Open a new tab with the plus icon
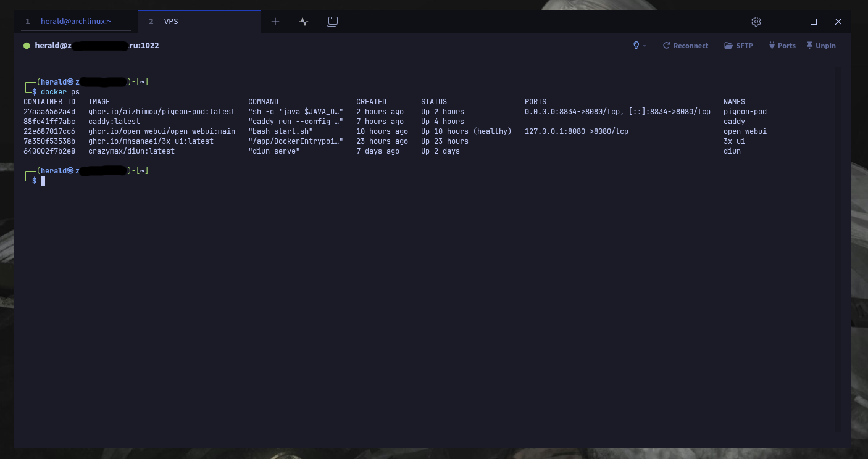Viewport: 868px width, 459px height. click(275, 22)
